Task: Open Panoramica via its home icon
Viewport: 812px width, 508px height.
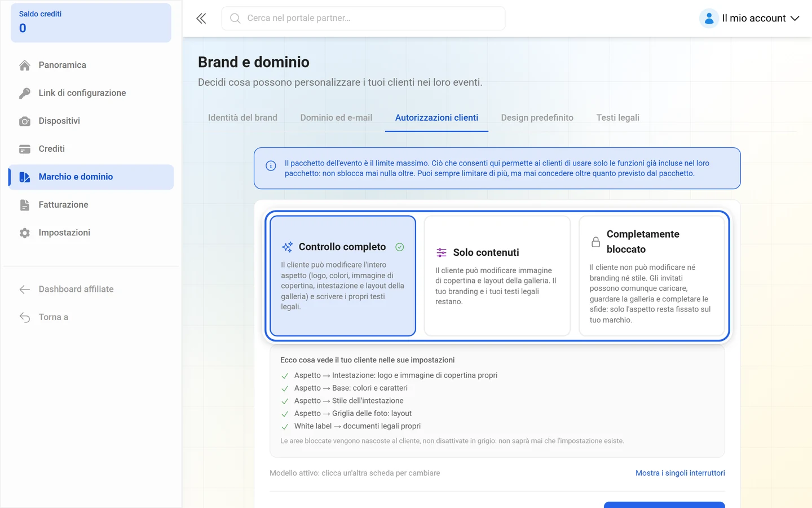Action: [25, 65]
